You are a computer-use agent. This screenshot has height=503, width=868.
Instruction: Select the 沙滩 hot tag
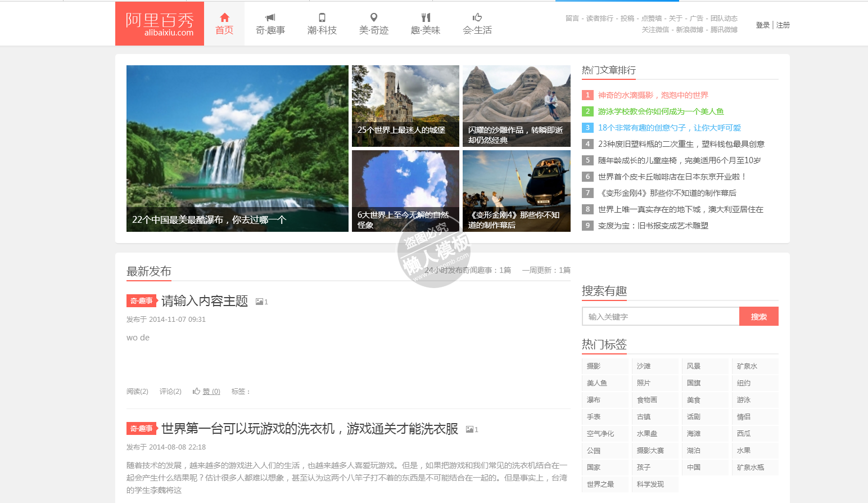[x=655, y=366]
